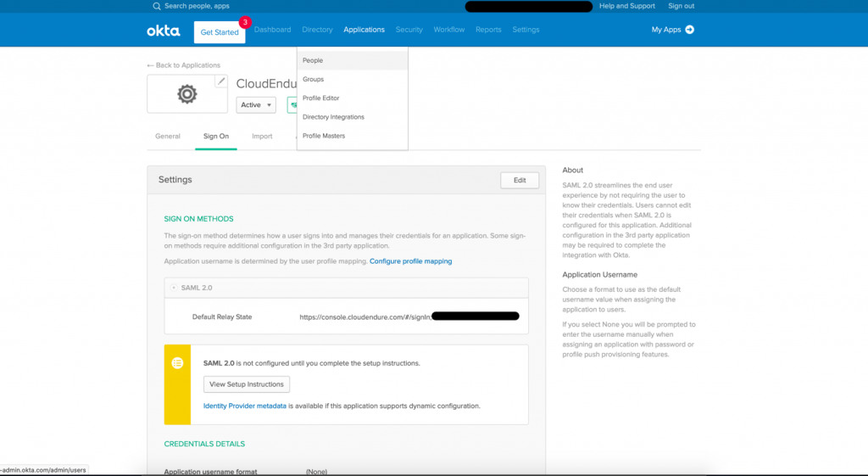Image resolution: width=868 pixels, height=476 pixels.
Task: Open the Directory menu
Action: point(317,30)
